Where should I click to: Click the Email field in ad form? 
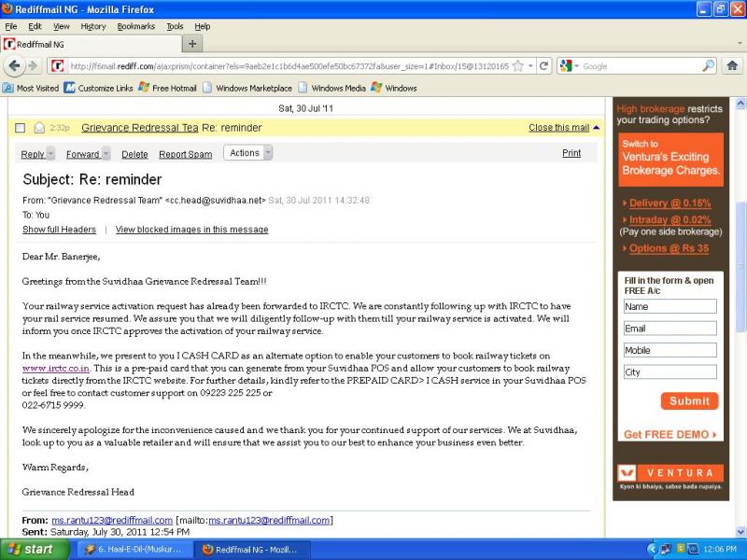669,329
